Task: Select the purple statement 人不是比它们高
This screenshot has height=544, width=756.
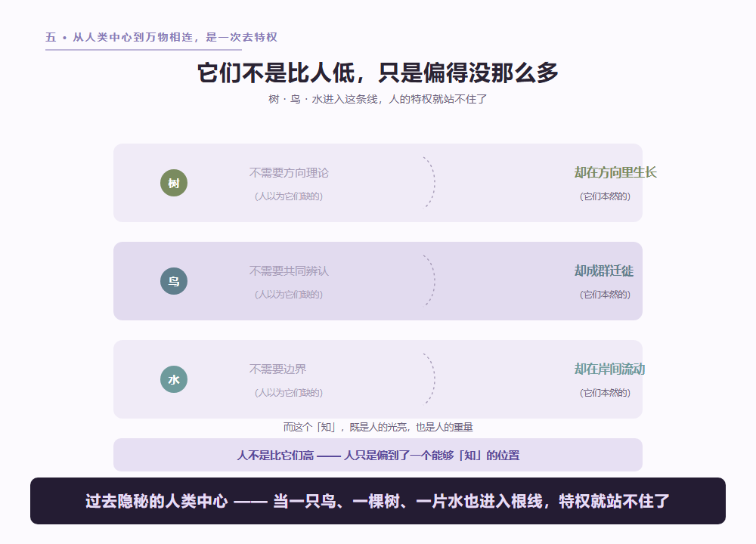Action: [x=378, y=456]
